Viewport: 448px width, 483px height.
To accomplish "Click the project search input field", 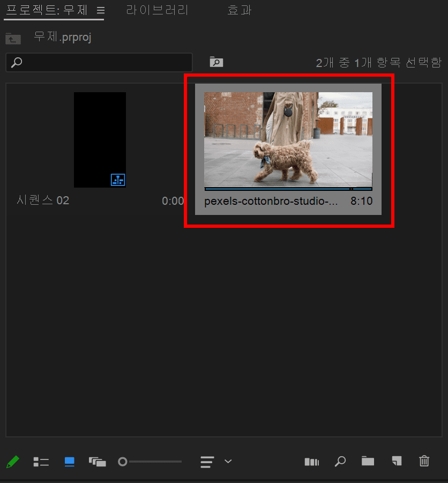I will click(99, 63).
